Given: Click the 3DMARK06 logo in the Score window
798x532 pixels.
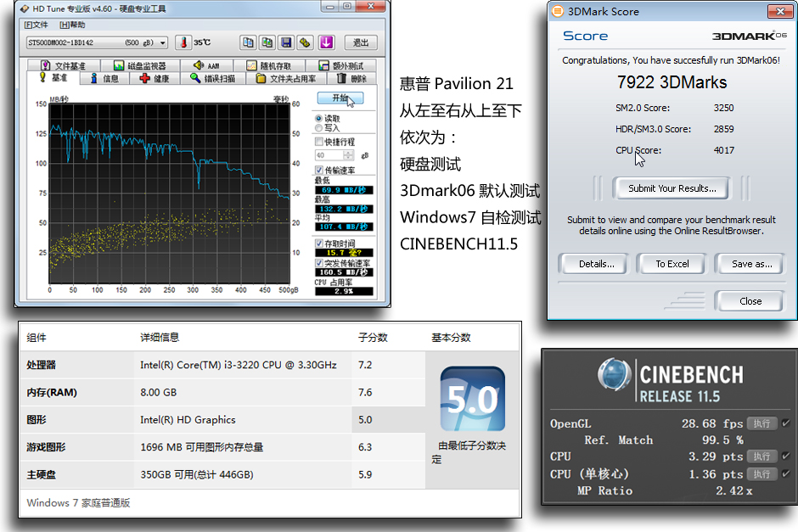Looking at the screenshot, I should click(x=749, y=36).
